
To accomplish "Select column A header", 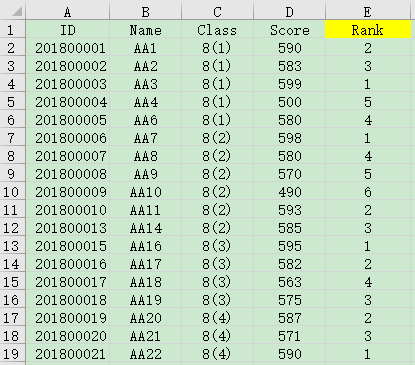I will [x=68, y=11].
